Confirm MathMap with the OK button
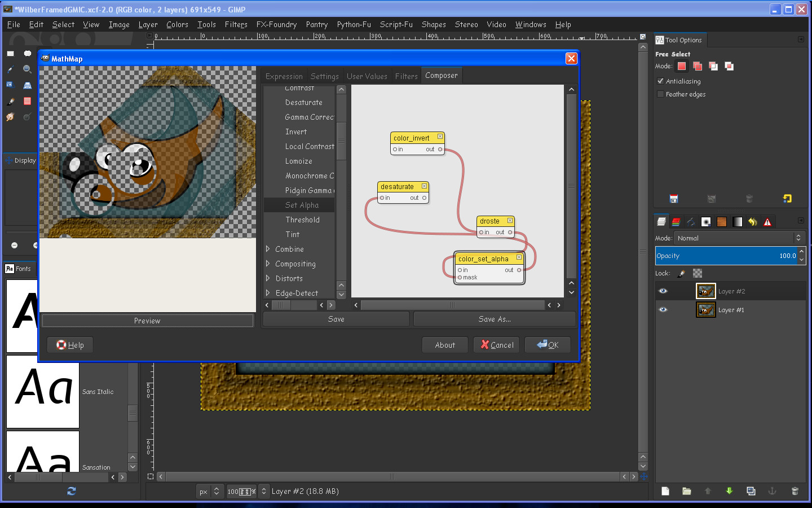This screenshot has width=812, height=508. point(548,345)
